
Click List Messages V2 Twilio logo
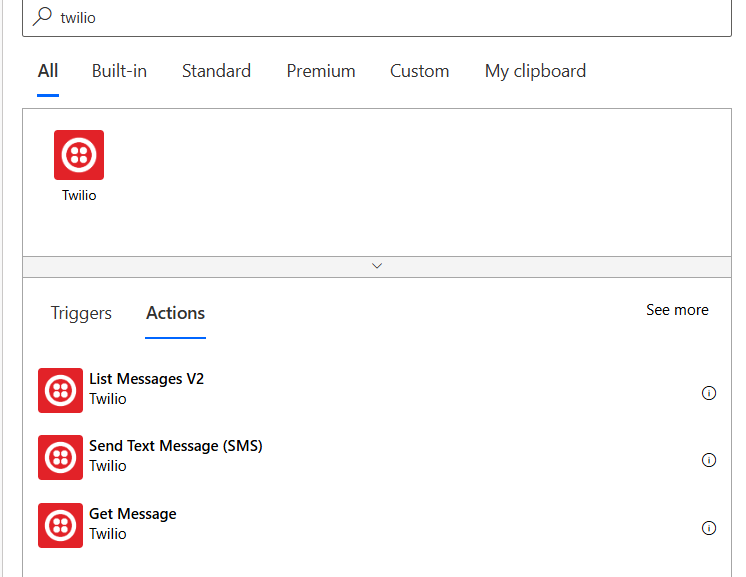(x=60, y=391)
